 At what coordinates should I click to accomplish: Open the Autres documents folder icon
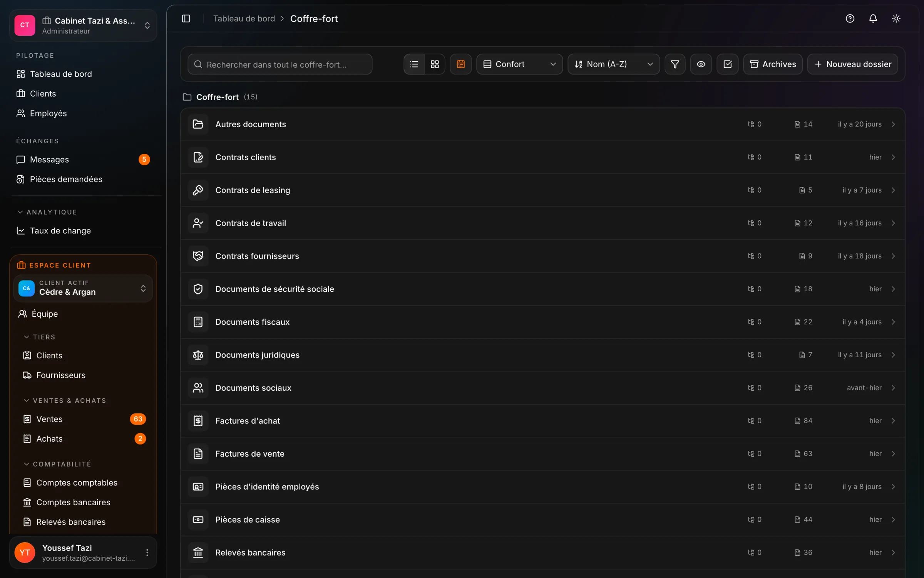(x=198, y=124)
